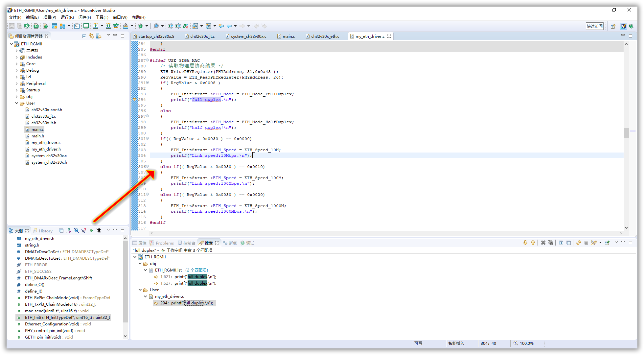This screenshot has width=644, height=355.
Task: Toggle fold marker on line 291
Action: pos(147,83)
